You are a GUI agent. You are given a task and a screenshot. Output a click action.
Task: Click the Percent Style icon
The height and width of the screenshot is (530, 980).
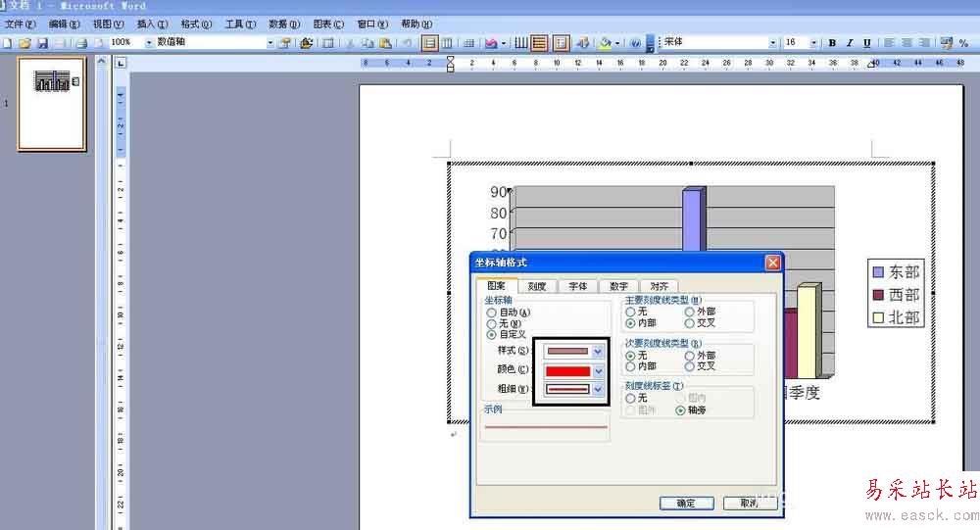click(963, 43)
